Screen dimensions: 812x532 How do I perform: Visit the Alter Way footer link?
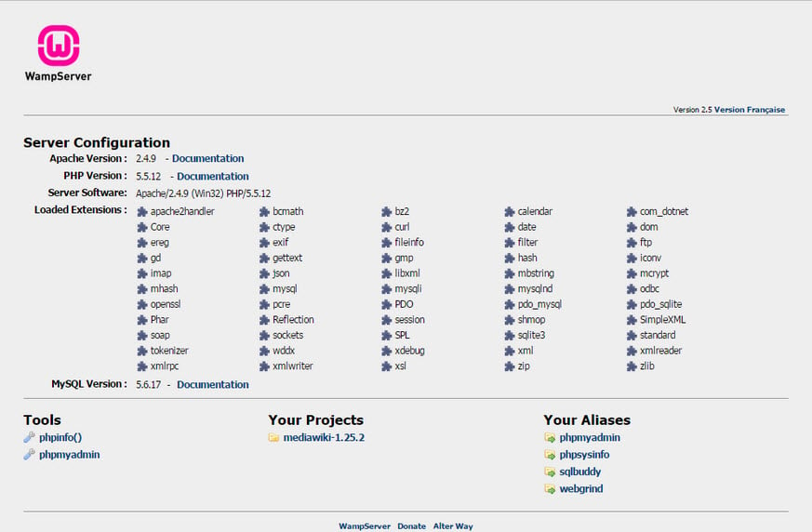[x=453, y=526]
